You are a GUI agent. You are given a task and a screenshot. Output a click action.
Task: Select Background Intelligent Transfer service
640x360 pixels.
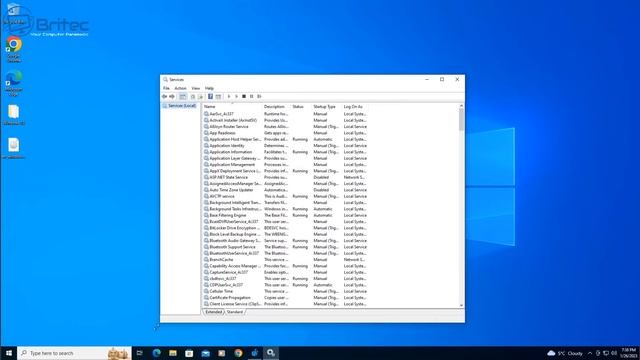coord(285,202)
